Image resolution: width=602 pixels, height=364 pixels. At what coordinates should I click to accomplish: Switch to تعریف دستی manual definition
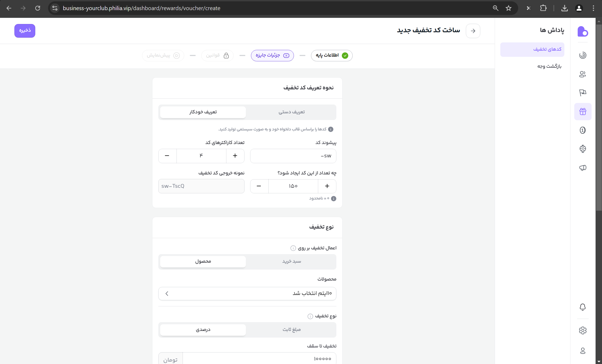(292, 112)
